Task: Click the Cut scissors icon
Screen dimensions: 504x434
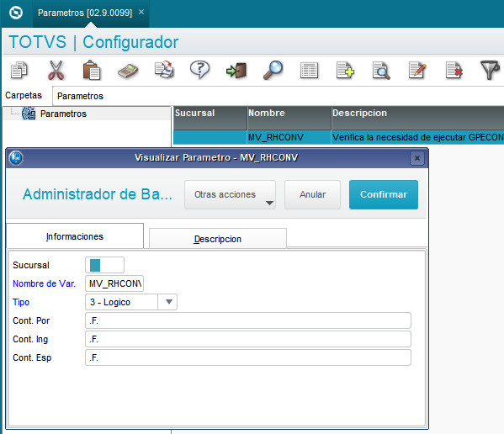Action: pyautogui.click(x=56, y=70)
